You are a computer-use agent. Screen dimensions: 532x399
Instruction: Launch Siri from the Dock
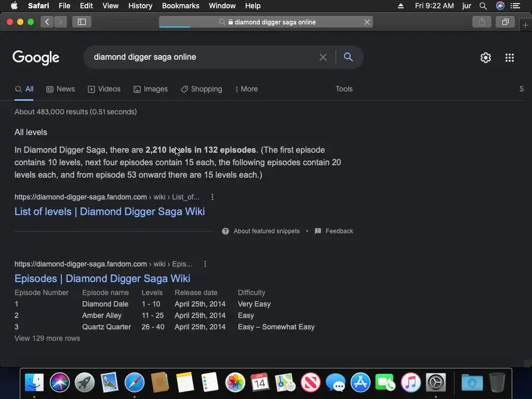click(59, 382)
